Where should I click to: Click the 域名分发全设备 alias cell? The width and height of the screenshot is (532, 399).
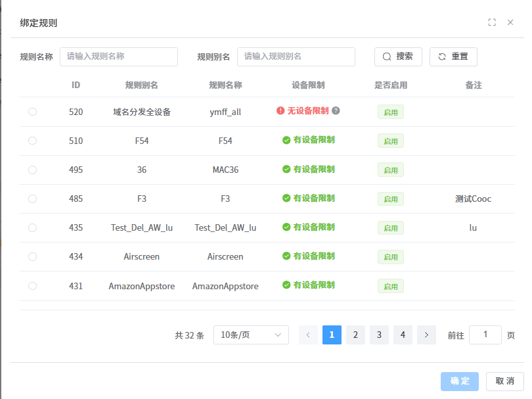pyautogui.click(x=142, y=112)
